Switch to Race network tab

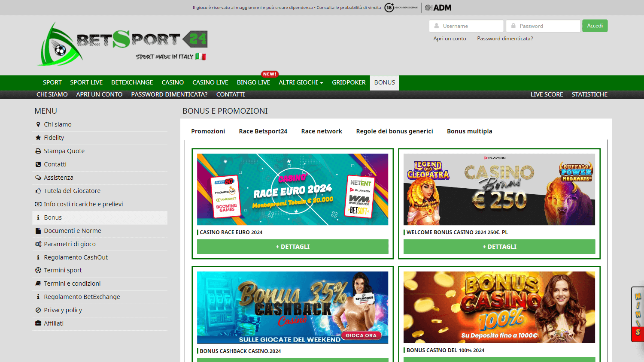[322, 131]
